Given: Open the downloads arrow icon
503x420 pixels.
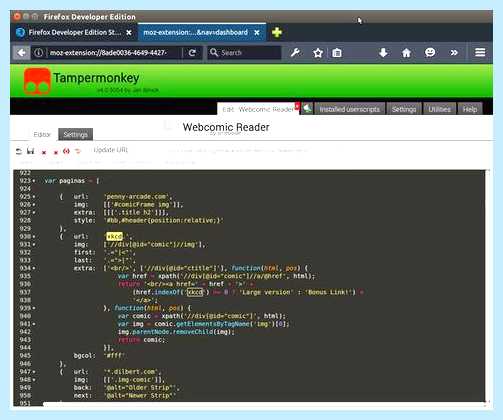Looking at the screenshot, I should coord(383,52).
